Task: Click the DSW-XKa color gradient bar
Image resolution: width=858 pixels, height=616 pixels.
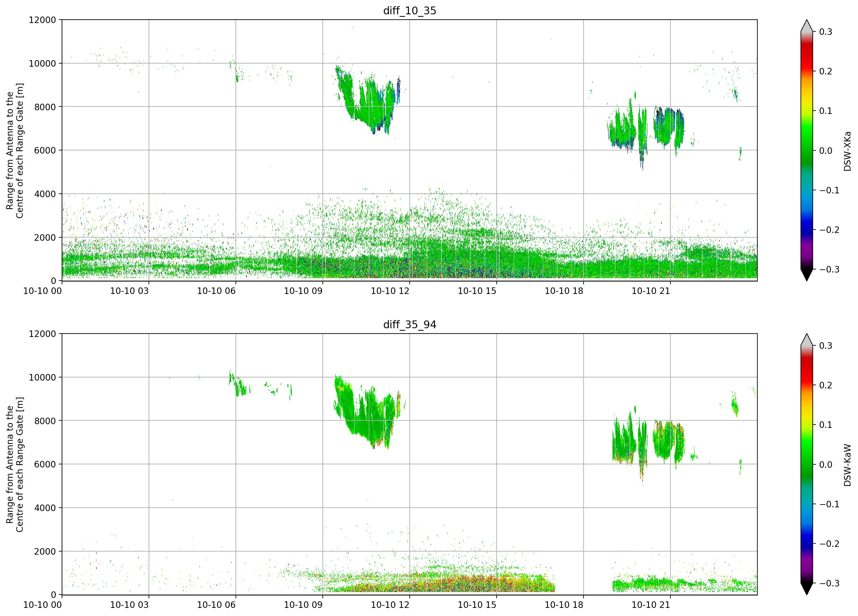Action: click(807, 150)
